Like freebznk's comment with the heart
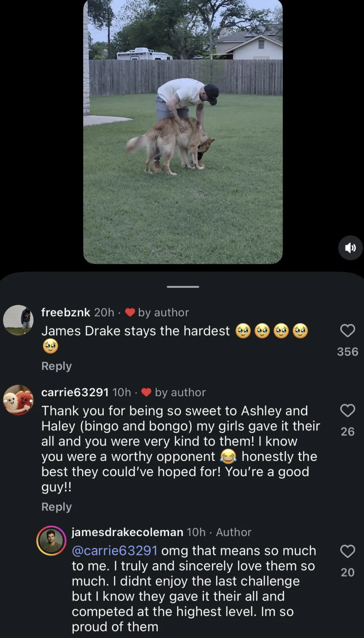 tap(348, 330)
